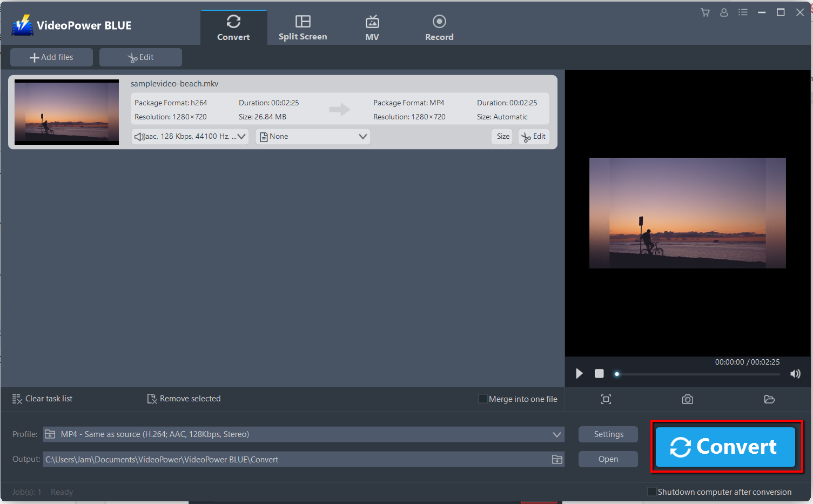Viewport: 813px width, 504px height.
Task: Open the user account panel
Action: (x=724, y=12)
